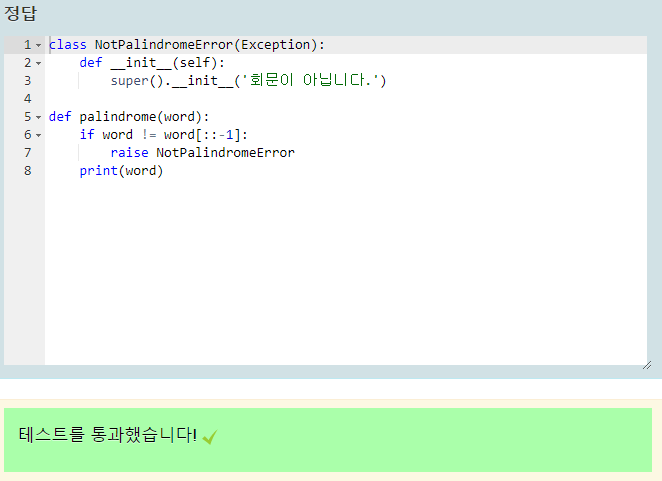662x481 pixels.
Task: Collapse the fold arrow on line 5
Action: point(38,117)
